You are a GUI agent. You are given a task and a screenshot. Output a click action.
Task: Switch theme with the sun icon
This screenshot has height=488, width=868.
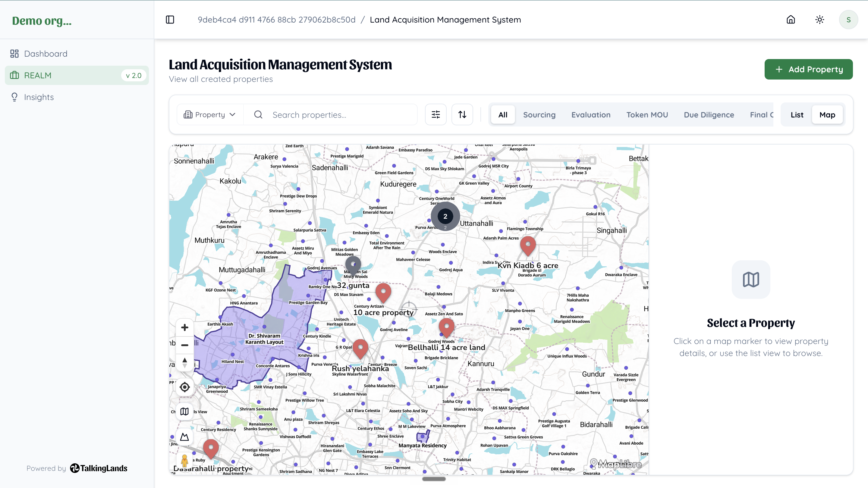(819, 20)
